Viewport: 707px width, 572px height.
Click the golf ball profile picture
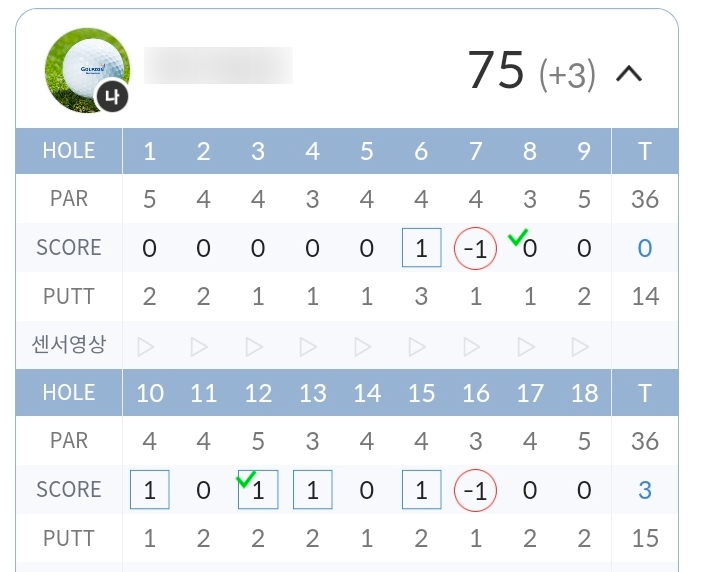tap(87, 70)
